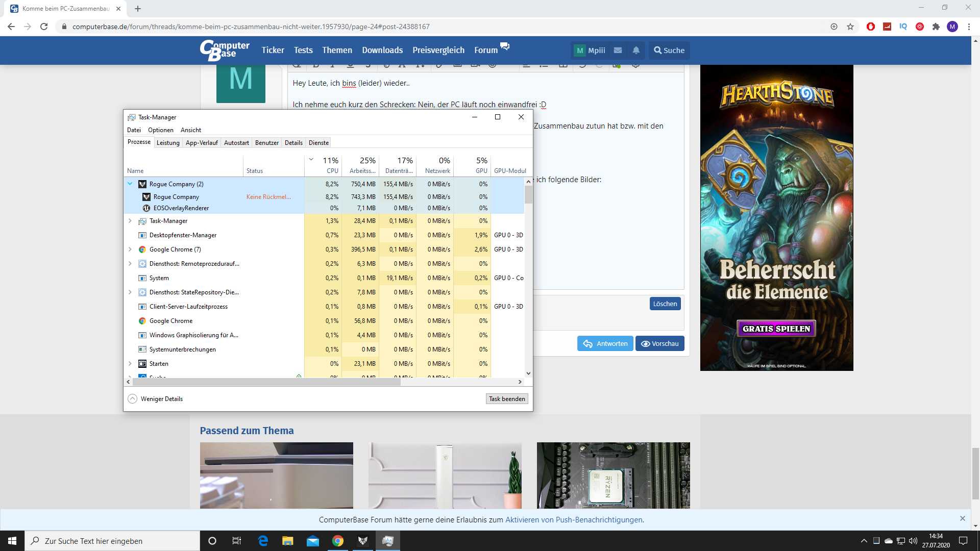Click the Task-Manager horizontal scrollbar

(266, 382)
